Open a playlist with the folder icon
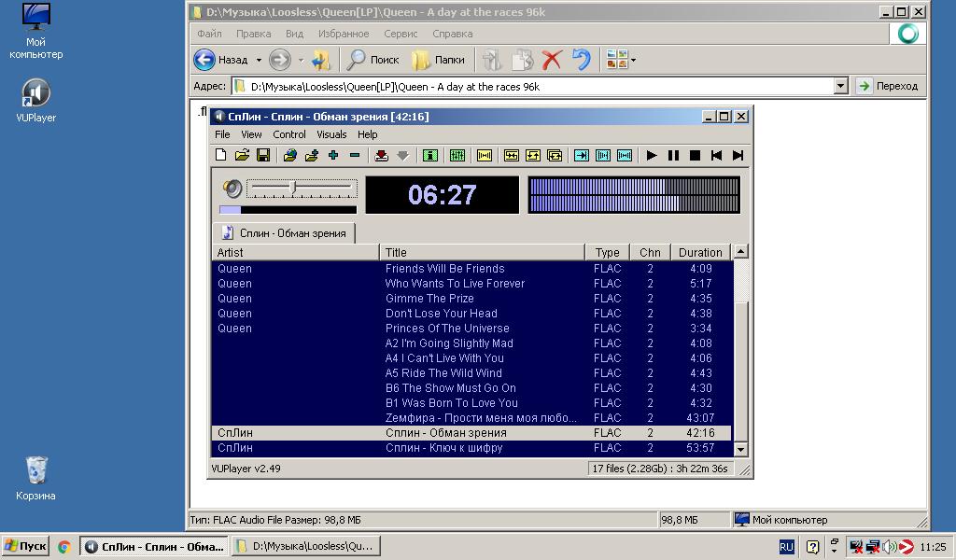This screenshot has height=560, width=956. pyautogui.click(x=242, y=155)
